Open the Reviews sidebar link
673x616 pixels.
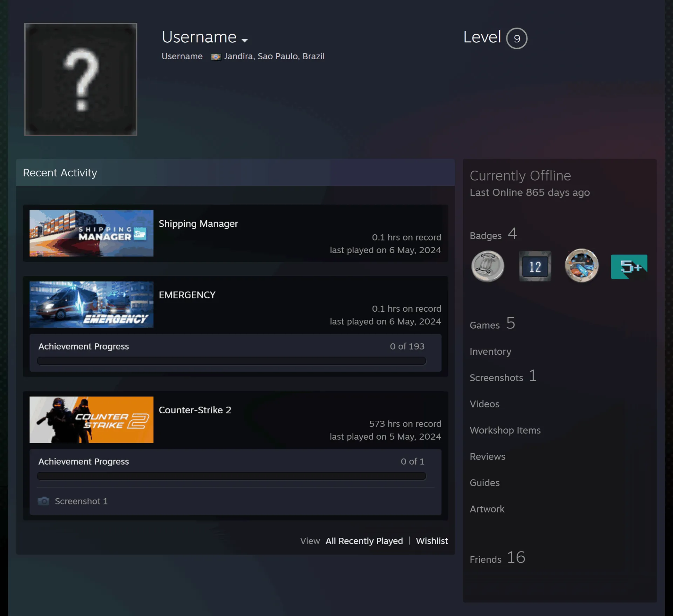pyautogui.click(x=487, y=456)
